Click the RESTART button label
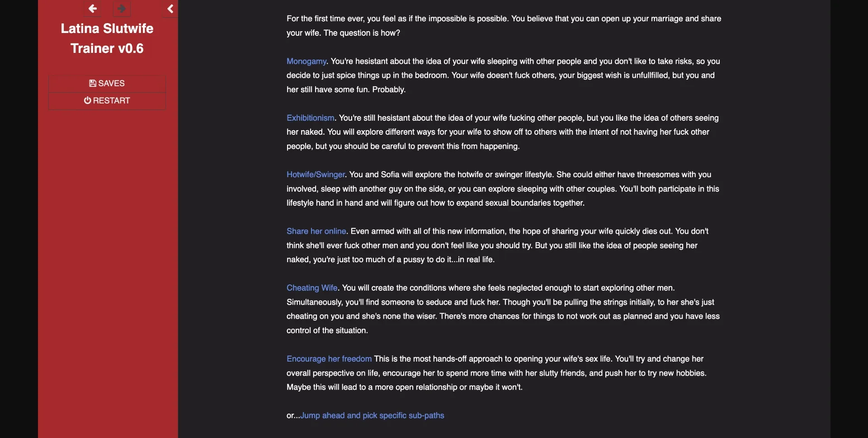Viewport: 868px width, 438px height. 111,100
